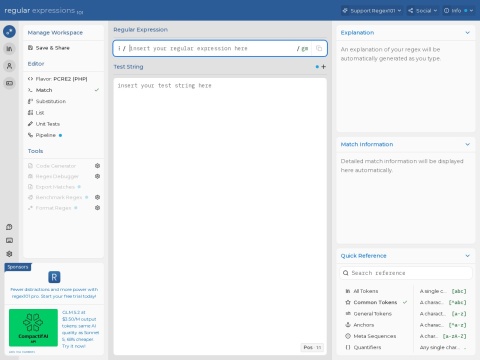Open the fourth sidebar icon below account
Screen dimensions: 480x360
pyautogui.click(x=9, y=83)
